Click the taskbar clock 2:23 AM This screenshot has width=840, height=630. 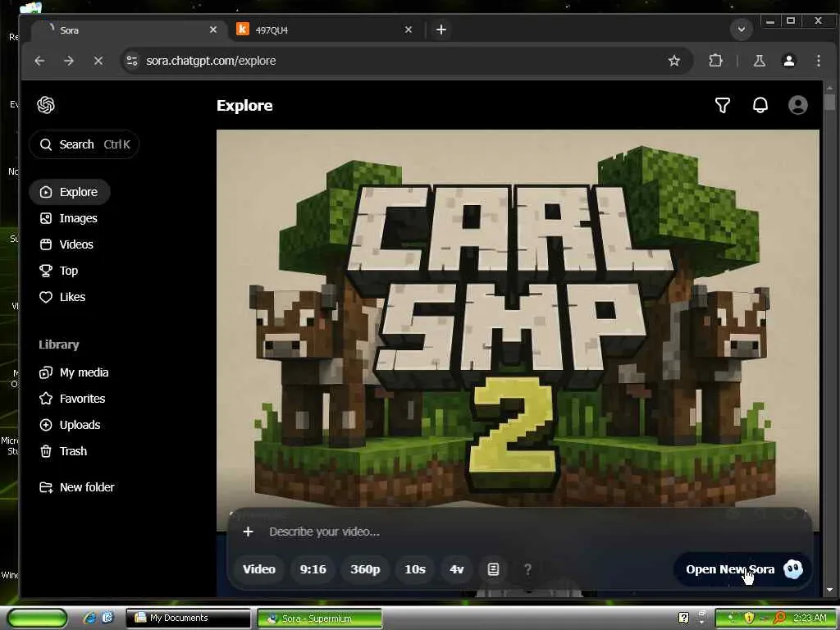[810, 619]
